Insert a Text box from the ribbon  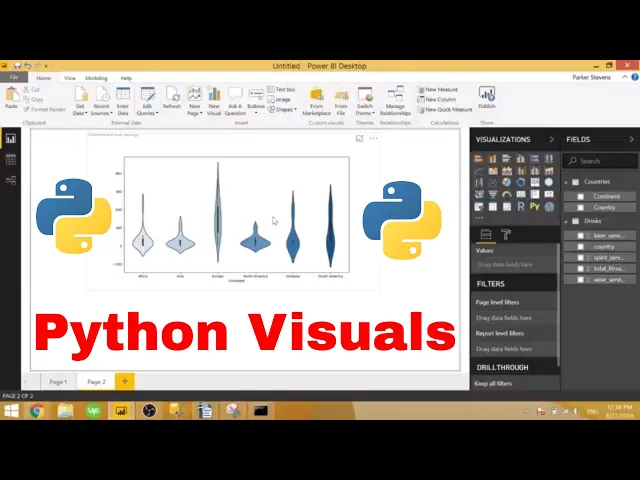[x=281, y=89]
